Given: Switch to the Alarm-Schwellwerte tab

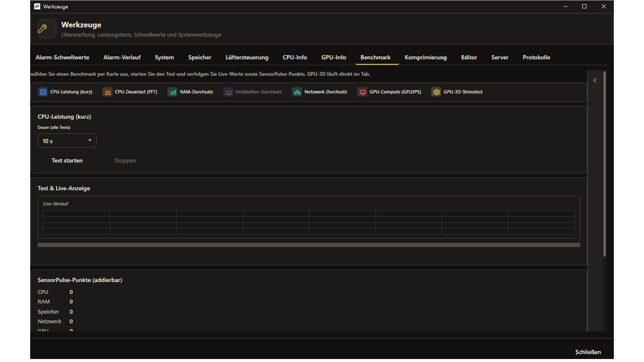Looking at the screenshot, I should coord(62,57).
